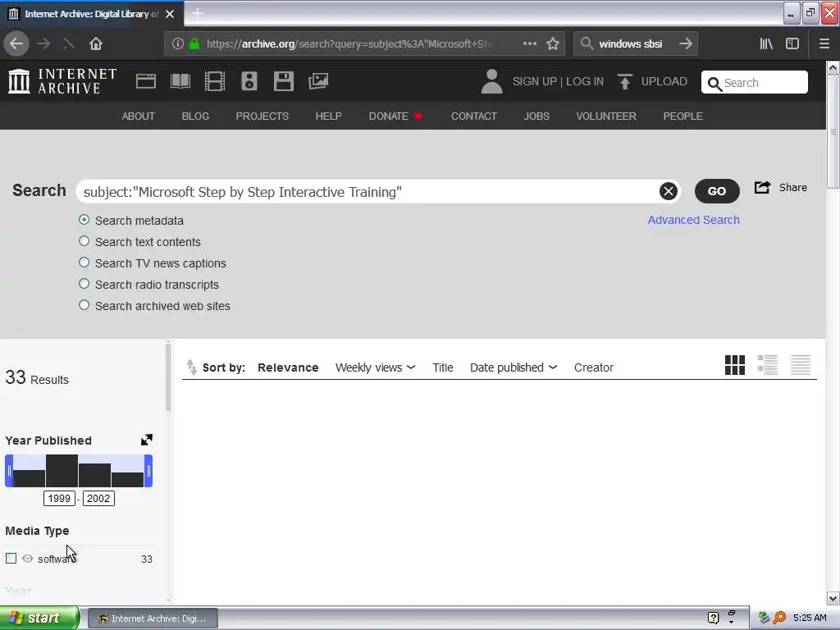
Task: Open the DONATE link
Action: pyautogui.click(x=395, y=116)
